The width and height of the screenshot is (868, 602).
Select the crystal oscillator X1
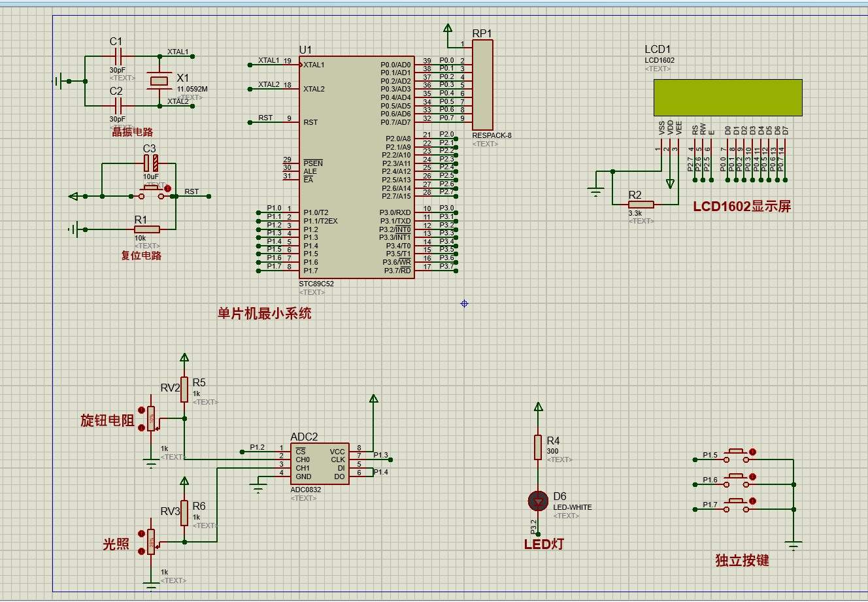coord(159,81)
